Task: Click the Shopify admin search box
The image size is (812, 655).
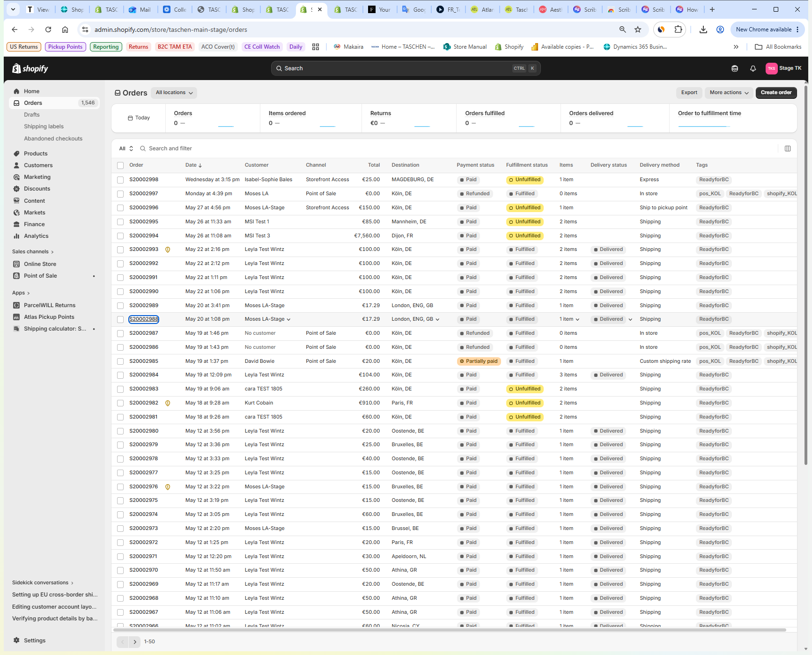Action: click(406, 68)
